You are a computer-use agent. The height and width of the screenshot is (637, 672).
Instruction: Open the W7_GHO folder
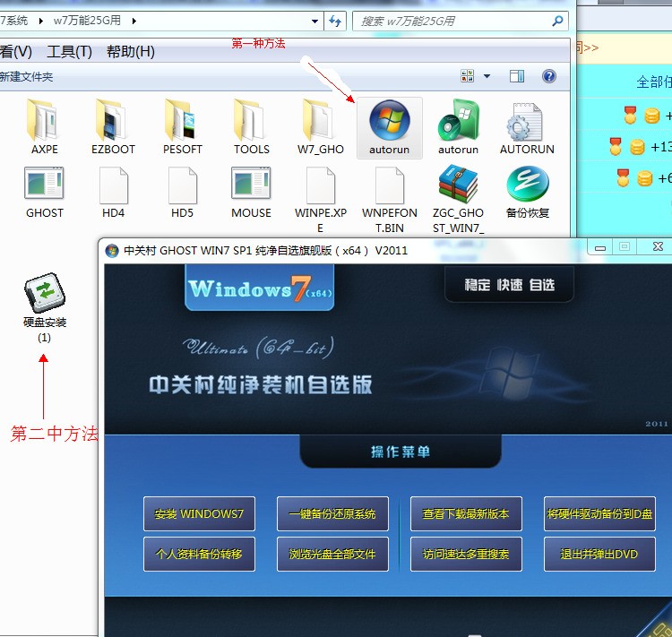click(320, 127)
